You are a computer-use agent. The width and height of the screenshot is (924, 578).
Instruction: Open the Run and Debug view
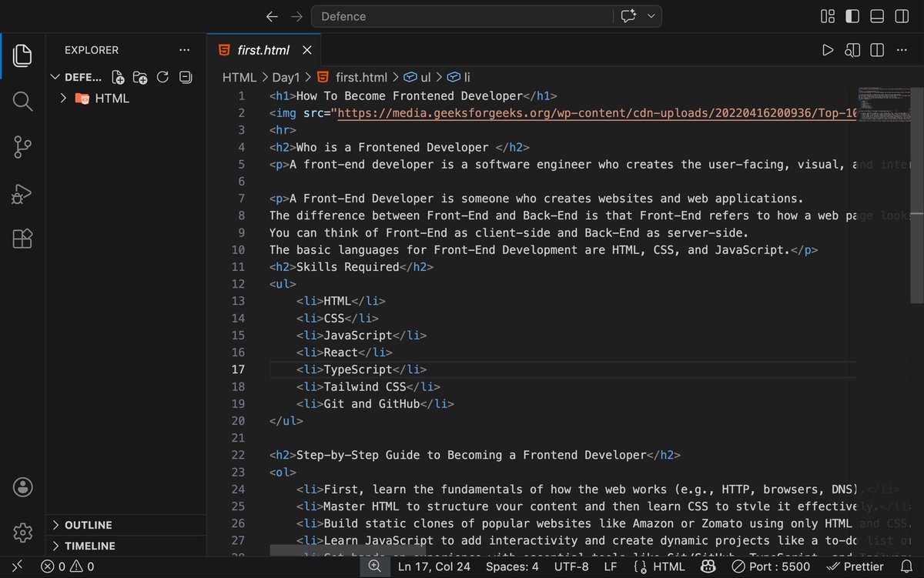(x=23, y=193)
